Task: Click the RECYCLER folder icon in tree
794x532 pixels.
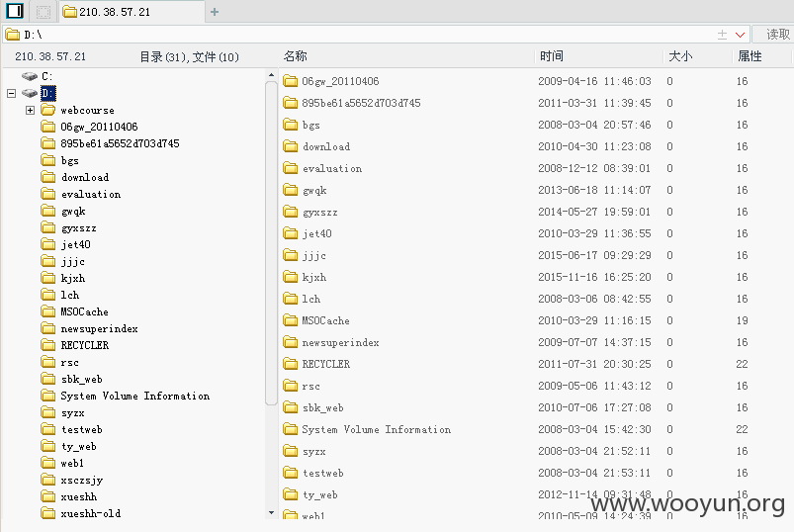Action: click(x=48, y=345)
